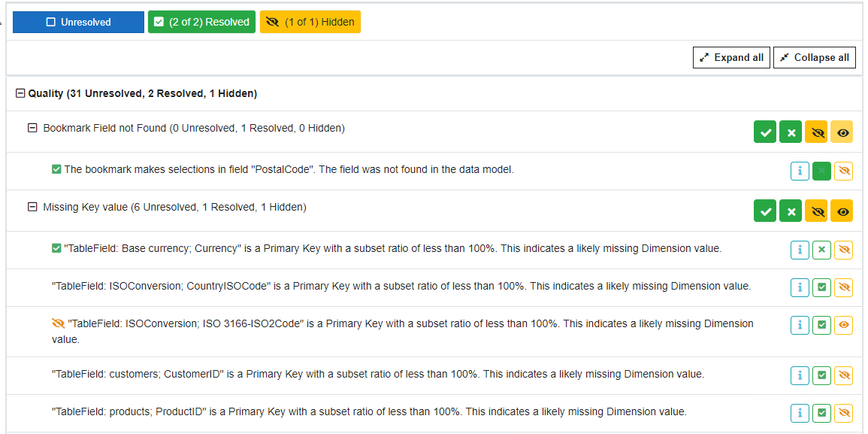
Task: Collapse Bookmark Field not Found group
Action: [x=32, y=129]
